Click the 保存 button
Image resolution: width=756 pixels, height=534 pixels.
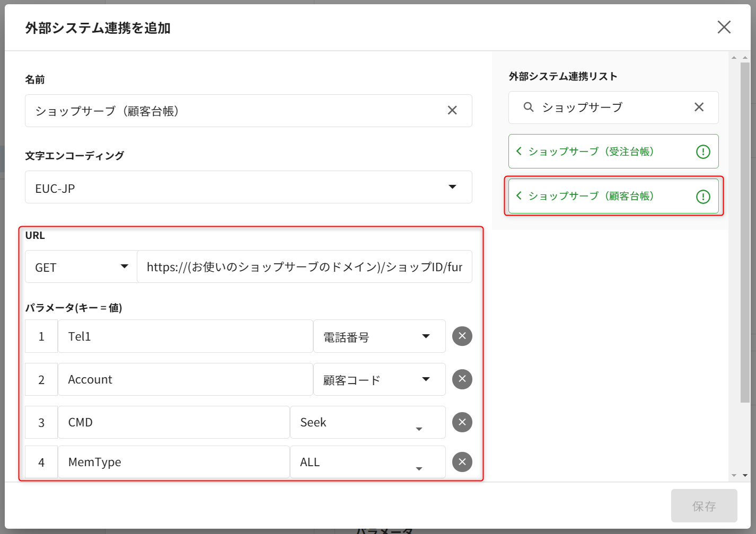click(x=704, y=506)
